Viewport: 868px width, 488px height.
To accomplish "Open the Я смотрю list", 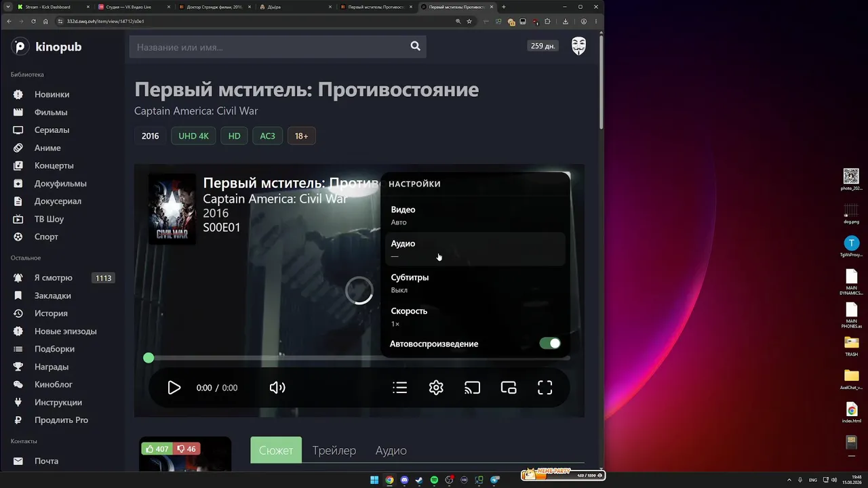I will (53, 278).
